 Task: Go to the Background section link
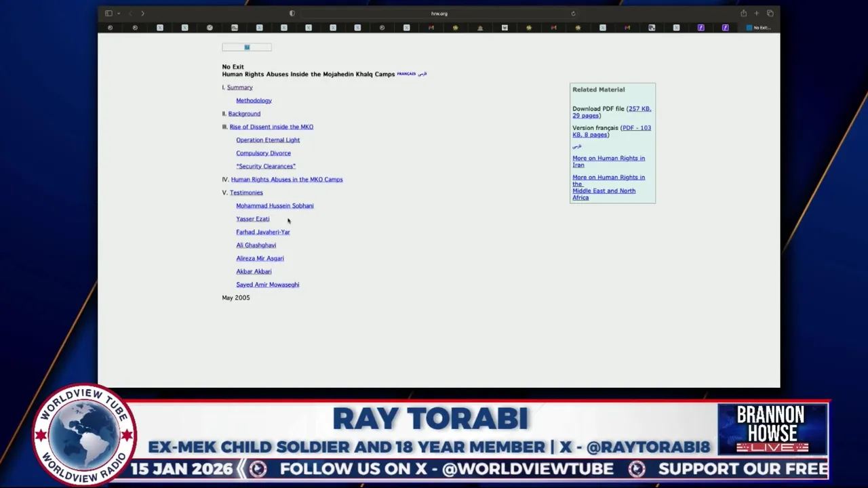(x=244, y=114)
